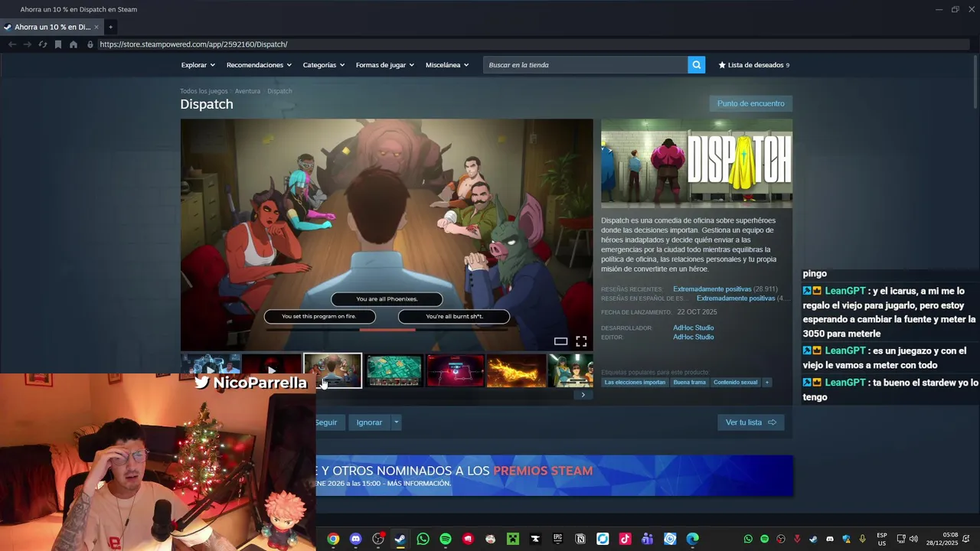
Task: Launch Minecraft from the taskbar
Action: 513,539
